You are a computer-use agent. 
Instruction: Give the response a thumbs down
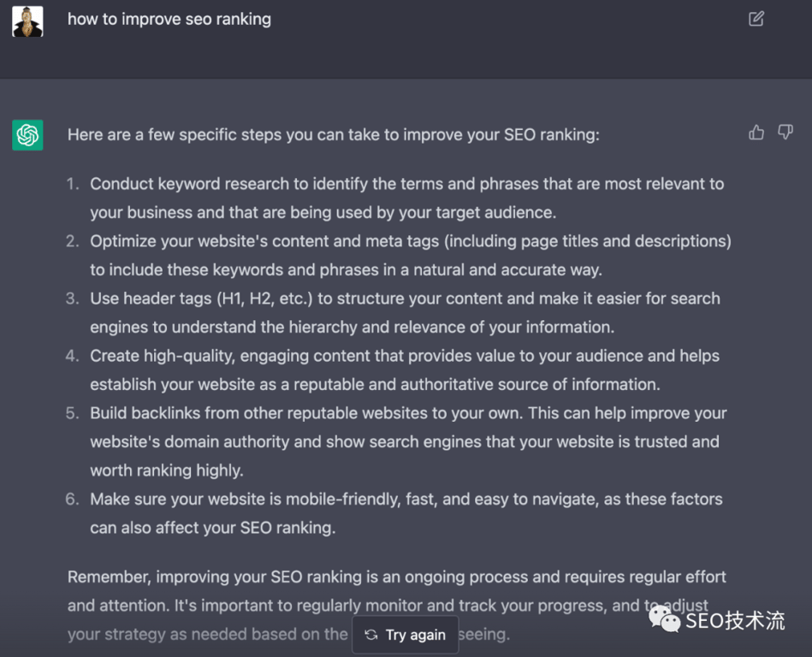[785, 133]
